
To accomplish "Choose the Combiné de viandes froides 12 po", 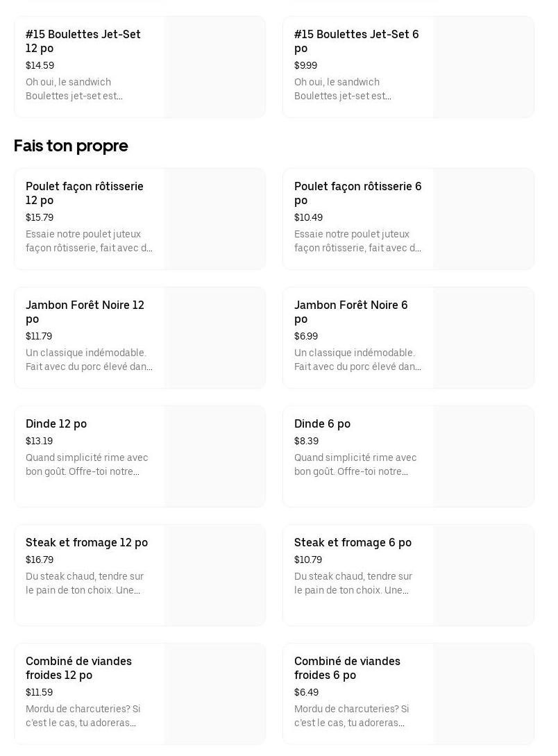I will click(78, 668).
